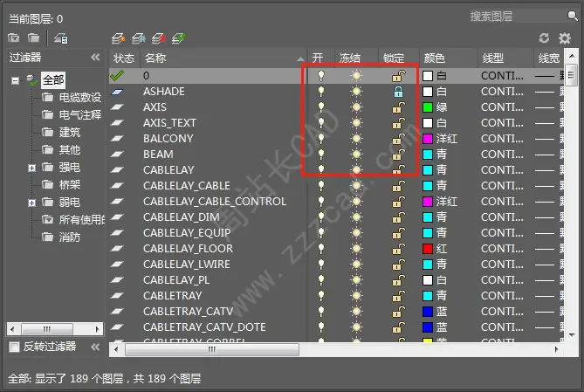The width and height of the screenshot is (584, 392).
Task: Click the New Group Filter icon
Action: [33, 38]
